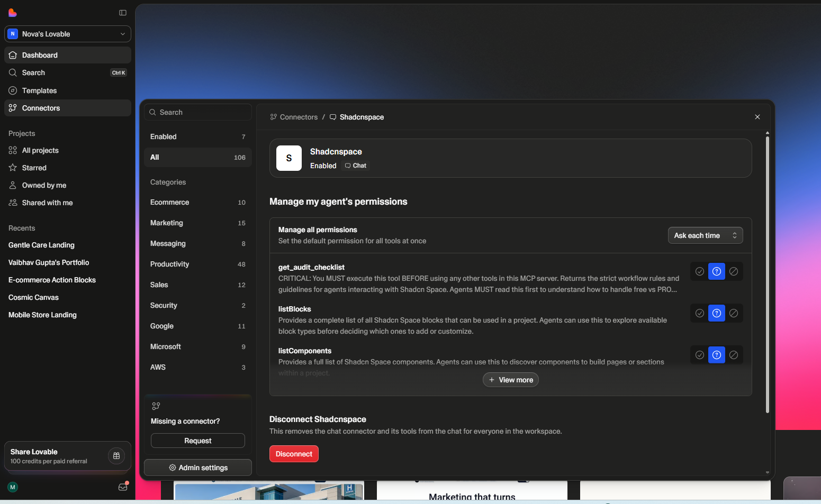Open All projects

tap(68, 150)
